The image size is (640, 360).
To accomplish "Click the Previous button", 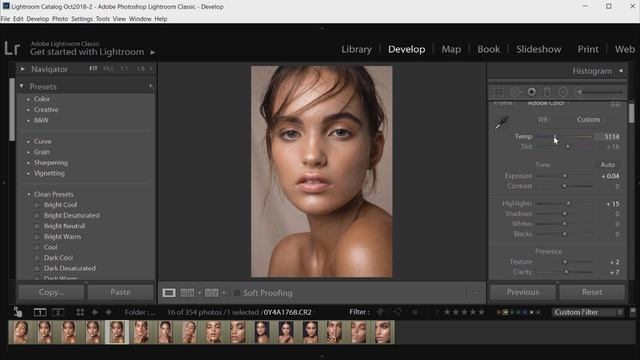I will click(523, 292).
